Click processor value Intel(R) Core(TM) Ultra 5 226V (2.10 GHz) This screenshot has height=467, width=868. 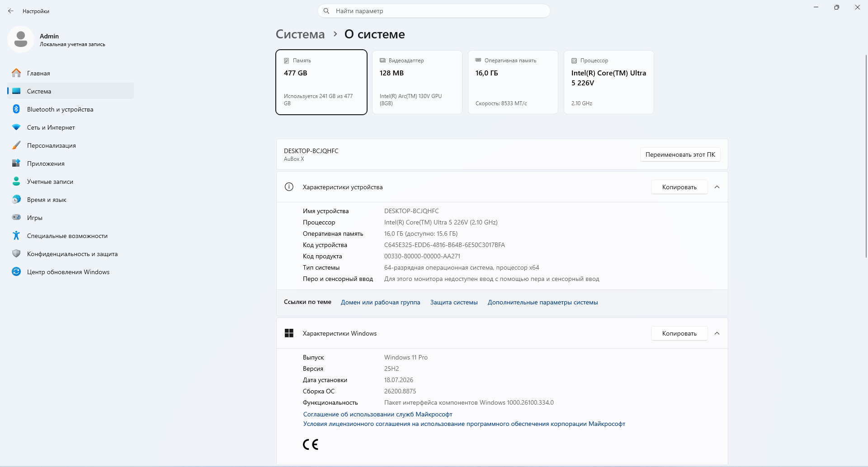441,222
